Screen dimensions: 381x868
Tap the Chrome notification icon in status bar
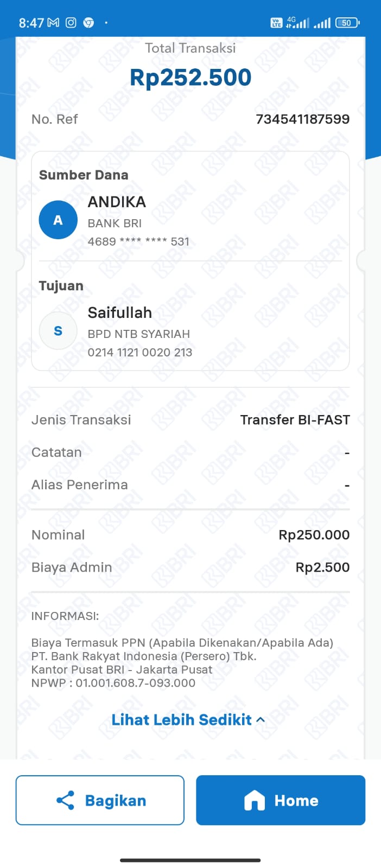click(x=88, y=23)
